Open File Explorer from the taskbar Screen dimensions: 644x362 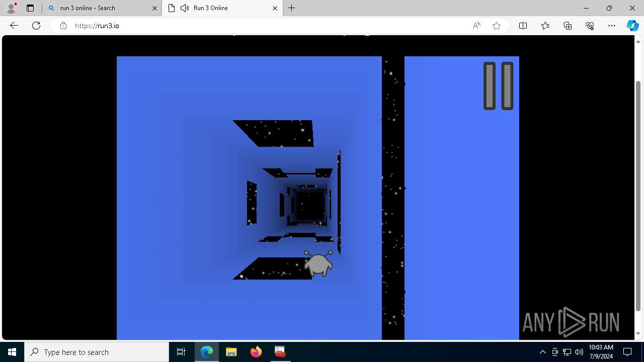click(231, 352)
